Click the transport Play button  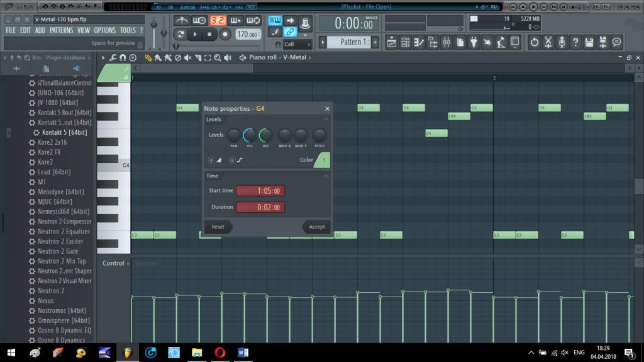pos(195,34)
